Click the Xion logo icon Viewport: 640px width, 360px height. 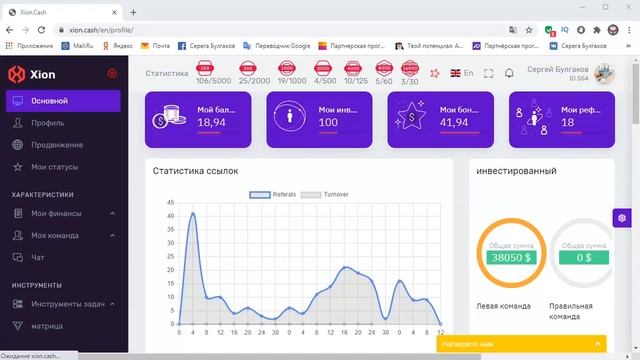pos(17,74)
